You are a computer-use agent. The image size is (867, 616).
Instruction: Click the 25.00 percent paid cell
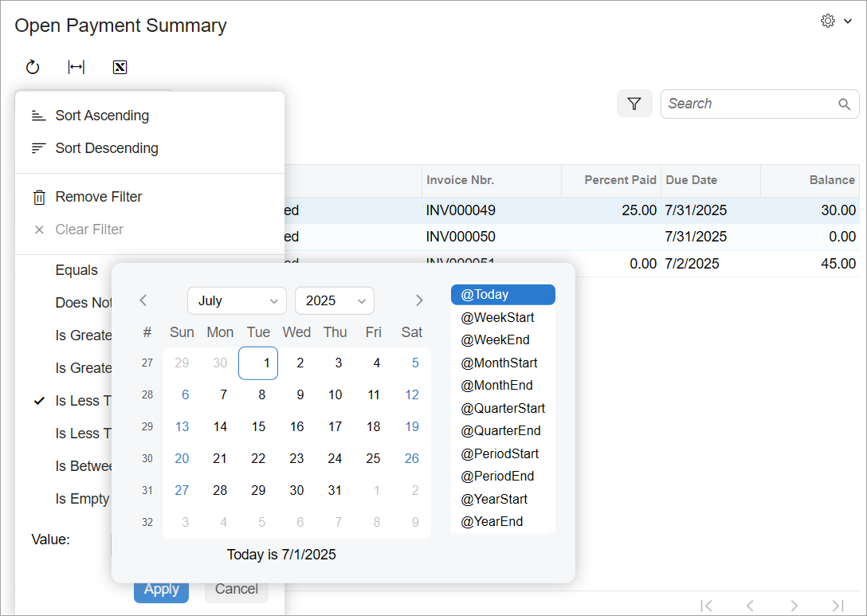coord(611,210)
